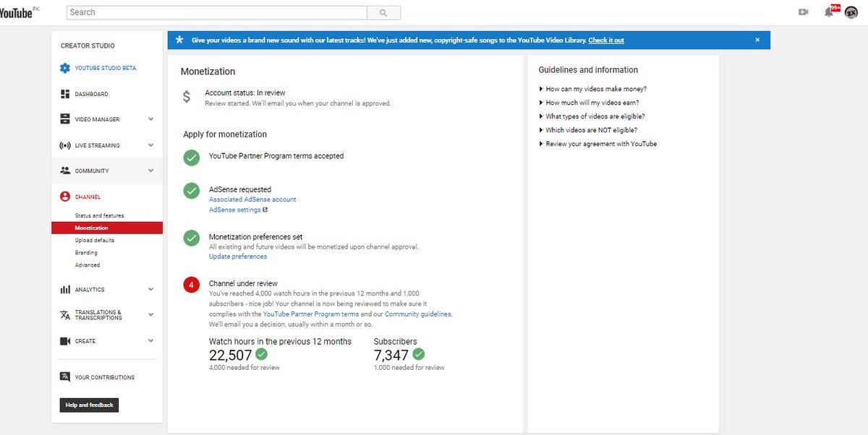Open Advanced channel submenu item
This screenshot has height=435, width=868.
coord(88,265)
